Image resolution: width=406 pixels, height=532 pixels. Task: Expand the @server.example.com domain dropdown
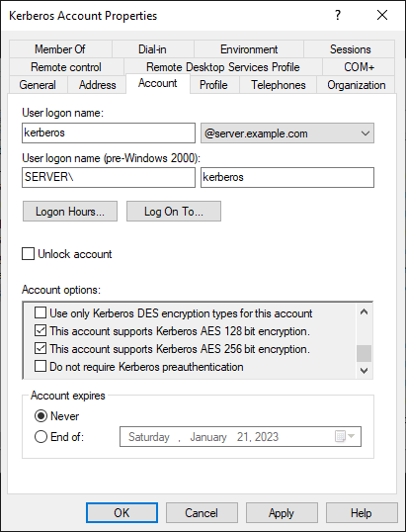(x=287, y=133)
